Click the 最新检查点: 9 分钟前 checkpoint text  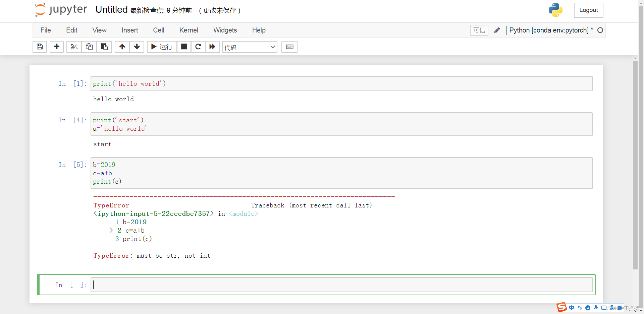(x=161, y=10)
